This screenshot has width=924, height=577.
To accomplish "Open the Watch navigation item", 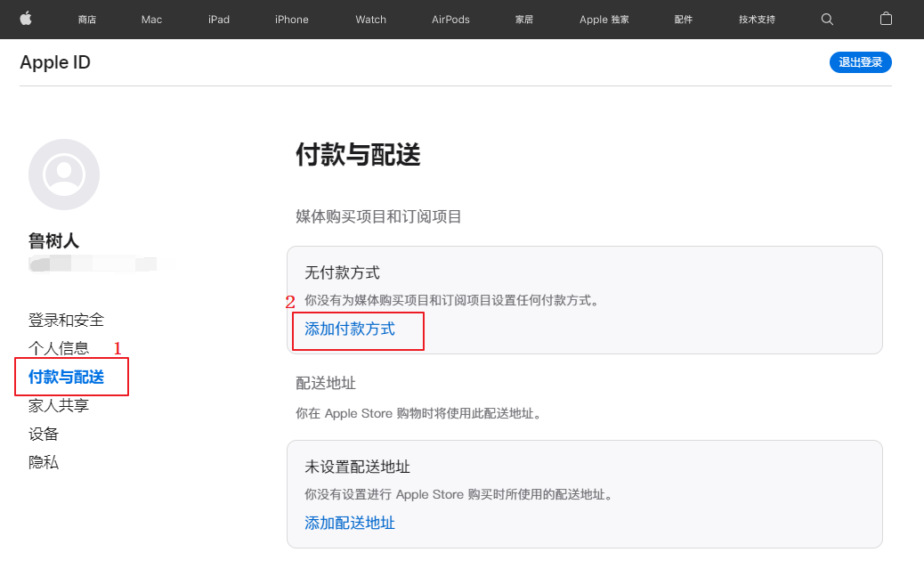I will pyautogui.click(x=370, y=20).
